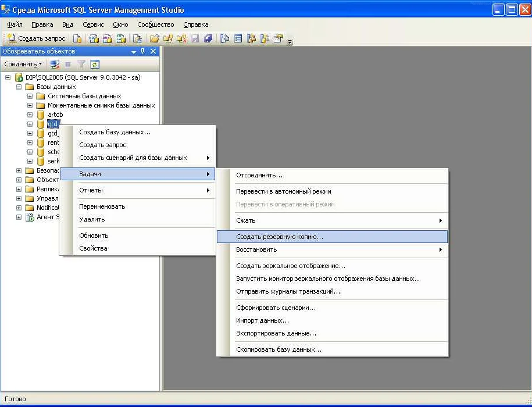
Task: Pin the Обозреватель объектов panel
Action: pos(143,51)
